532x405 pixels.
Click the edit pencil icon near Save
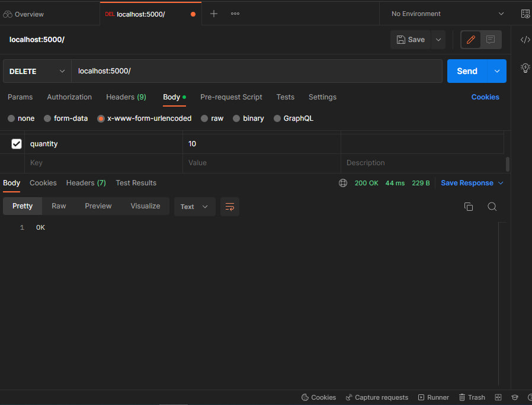[470, 40]
